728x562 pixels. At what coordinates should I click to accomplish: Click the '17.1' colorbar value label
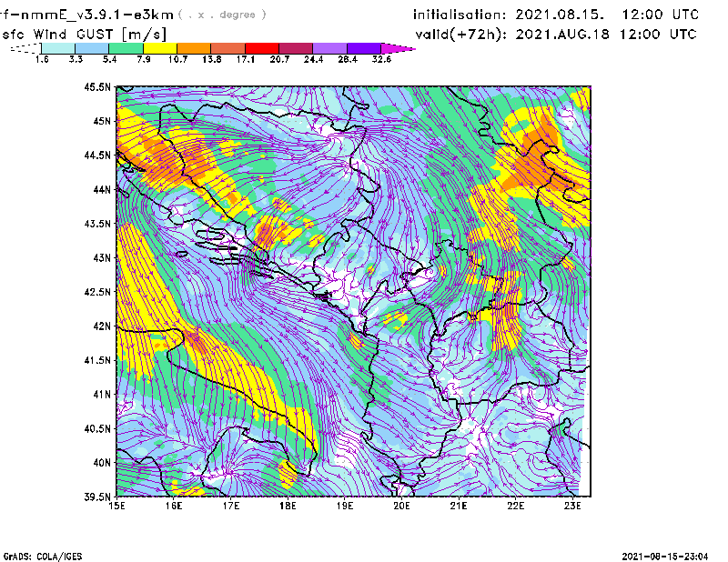pos(246,59)
